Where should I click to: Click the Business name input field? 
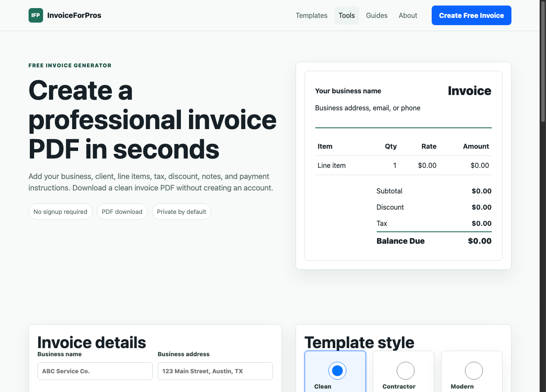click(95, 371)
